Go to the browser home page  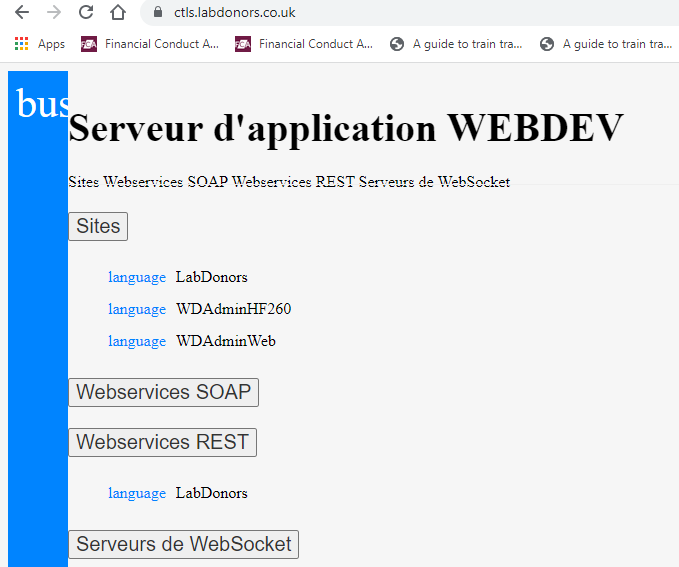click(118, 12)
